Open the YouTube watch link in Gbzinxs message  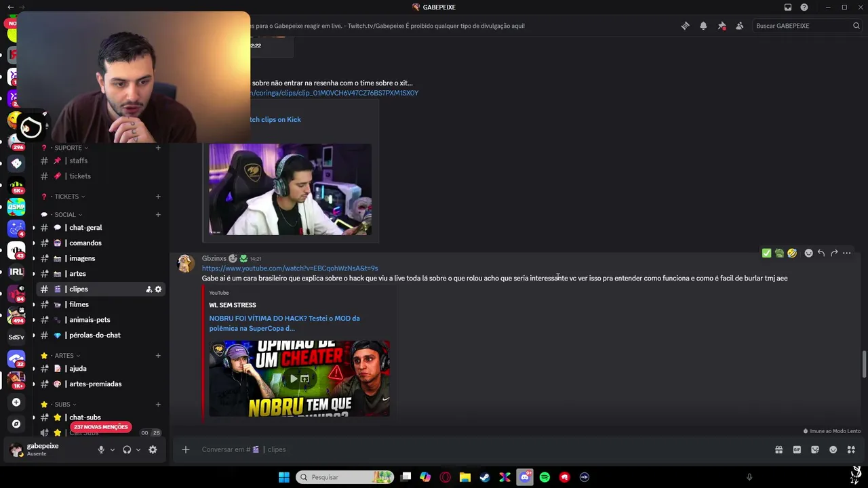click(x=290, y=268)
